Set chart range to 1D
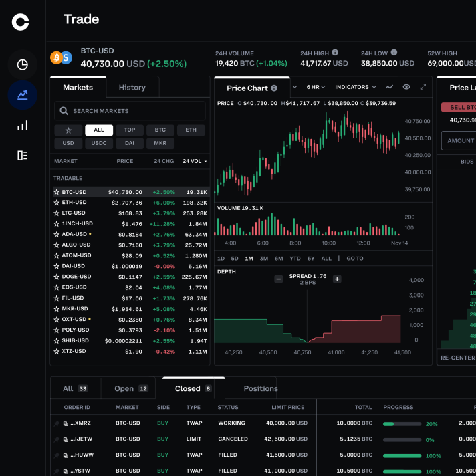The width and height of the screenshot is (476, 476). [x=221, y=259]
